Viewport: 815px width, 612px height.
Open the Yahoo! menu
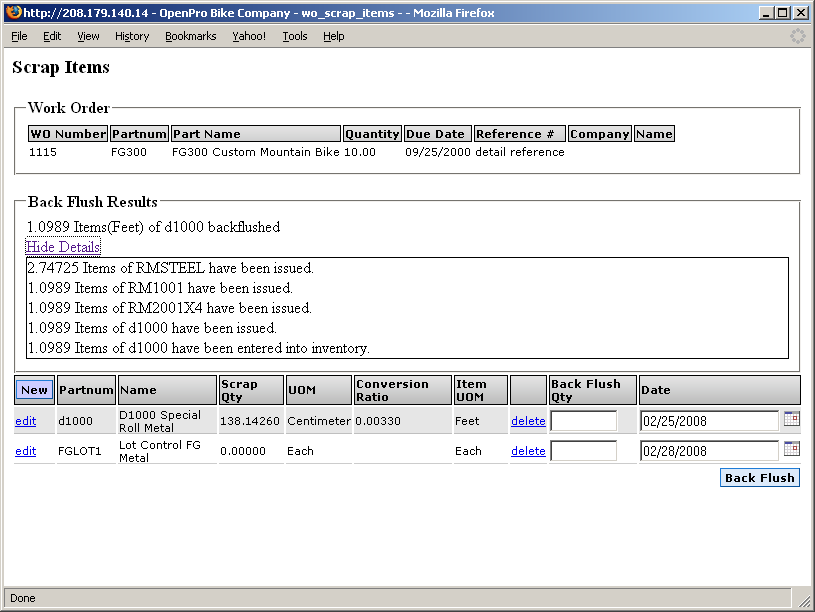pyautogui.click(x=249, y=36)
